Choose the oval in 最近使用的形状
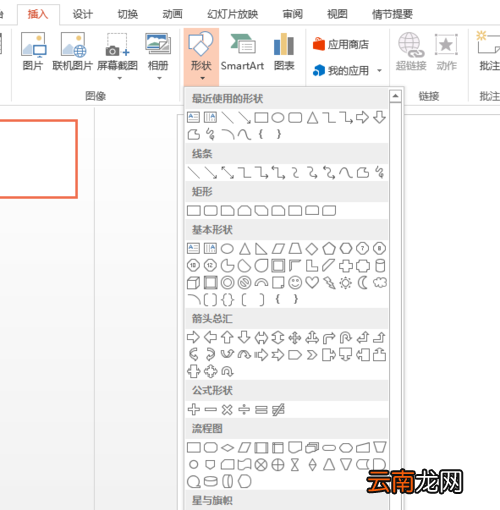The image size is (500, 510). click(278, 117)
